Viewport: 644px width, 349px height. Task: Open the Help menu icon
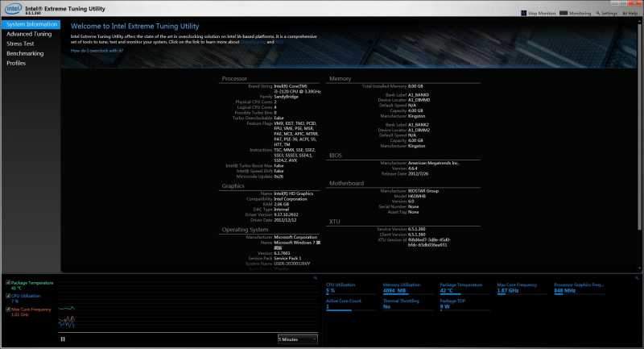point(625,14)
